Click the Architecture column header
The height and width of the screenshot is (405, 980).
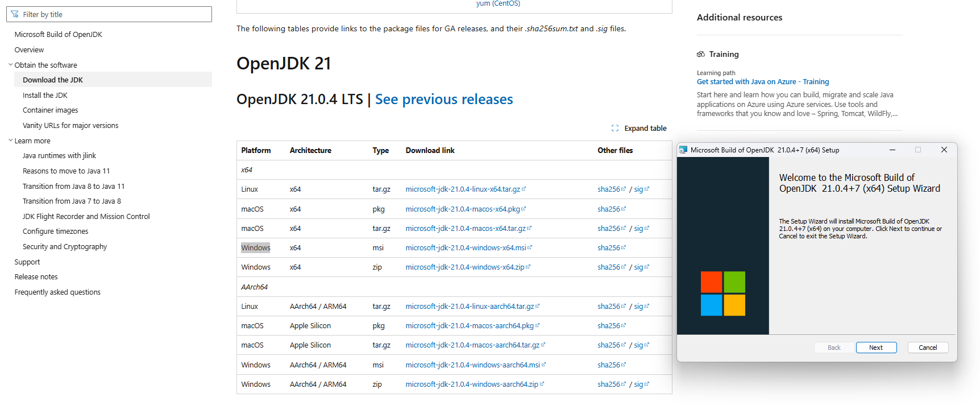[x=310, y=151]
